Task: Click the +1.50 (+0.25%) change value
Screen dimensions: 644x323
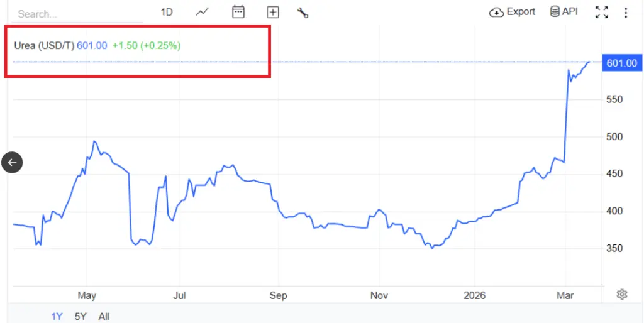Action: point(147,45)
